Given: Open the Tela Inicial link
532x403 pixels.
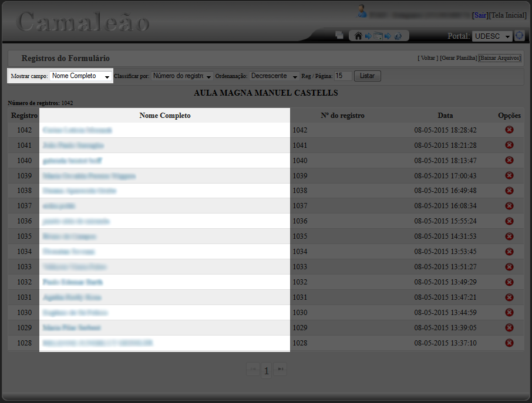Looking at the screenshot, I should (x=507, y=15).
